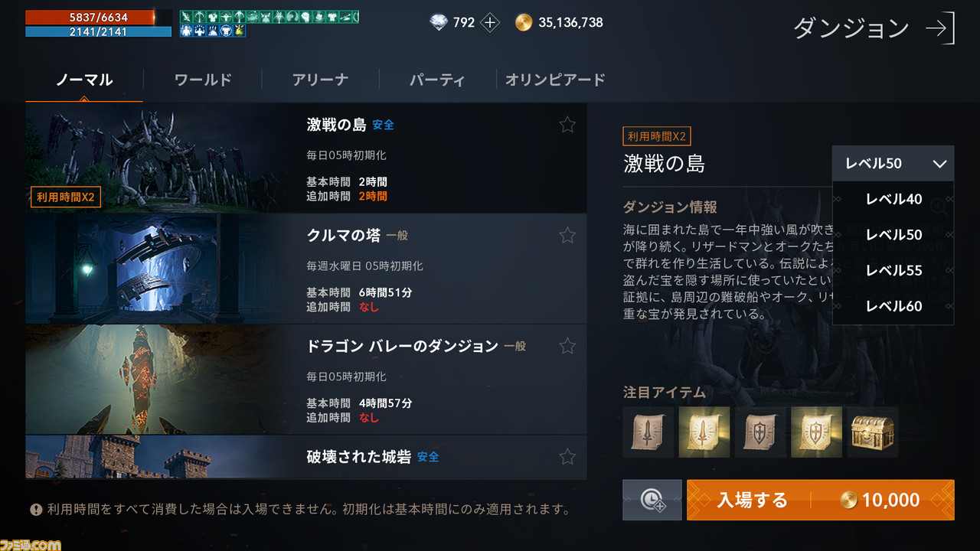Viewport: 980px width, 551px height.
Task: Click the exit arrow icon beside ダンジョン
Action: click(940, 28)
